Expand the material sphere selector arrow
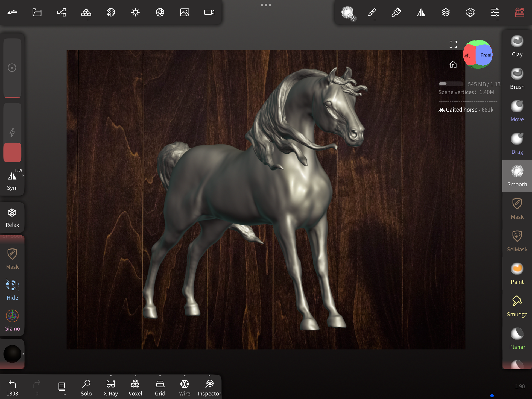 pos(23,354)
